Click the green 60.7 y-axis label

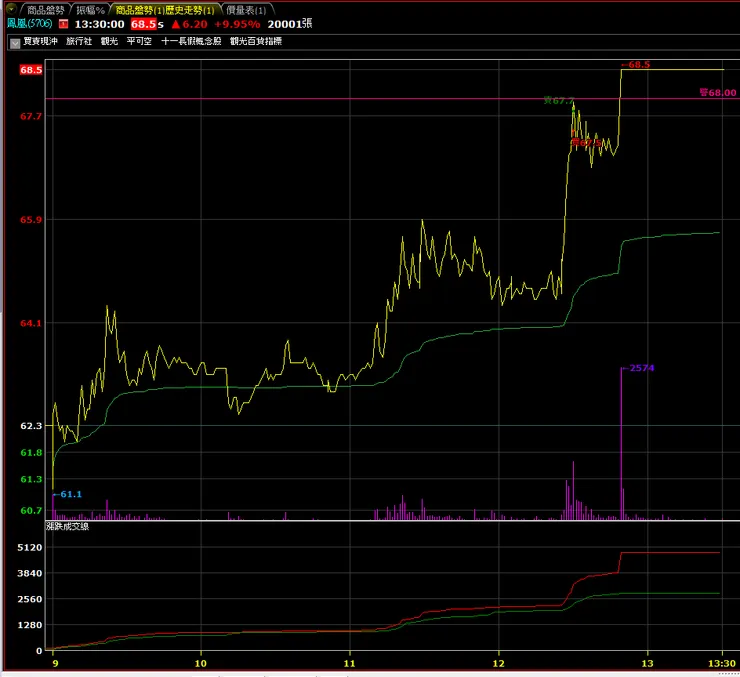31,510
